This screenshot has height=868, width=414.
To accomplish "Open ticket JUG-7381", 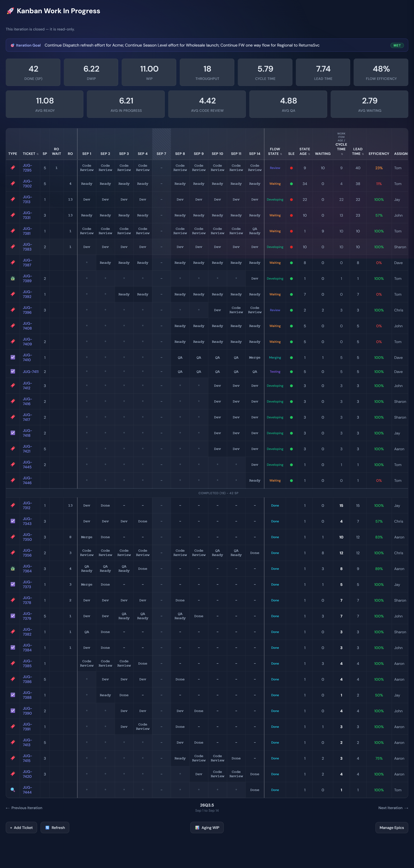I will pyautogui.click(x=27, y=231).
